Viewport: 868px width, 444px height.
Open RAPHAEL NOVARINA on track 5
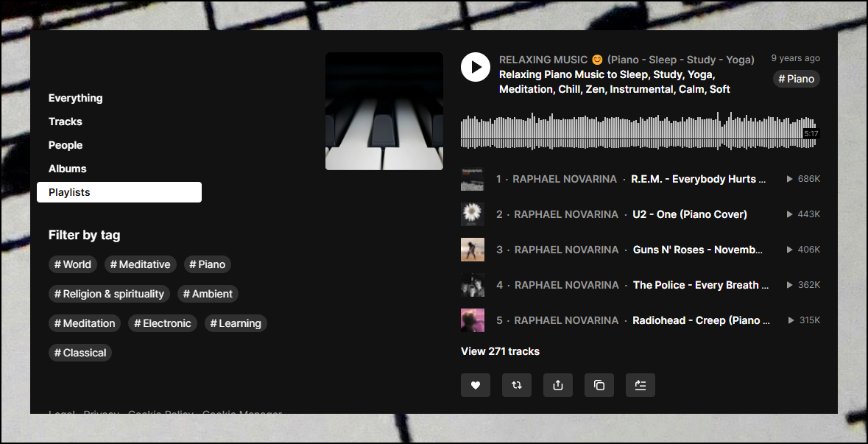click(x=566, y=320)
